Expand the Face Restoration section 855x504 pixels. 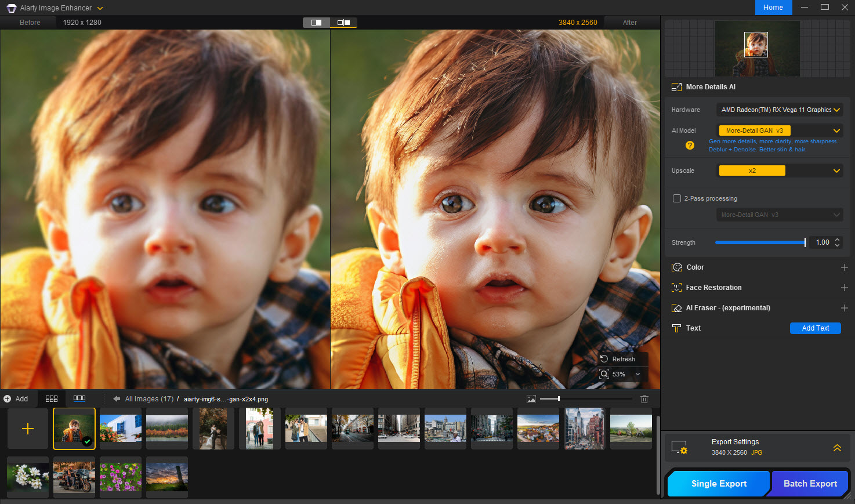pos(844,288)
